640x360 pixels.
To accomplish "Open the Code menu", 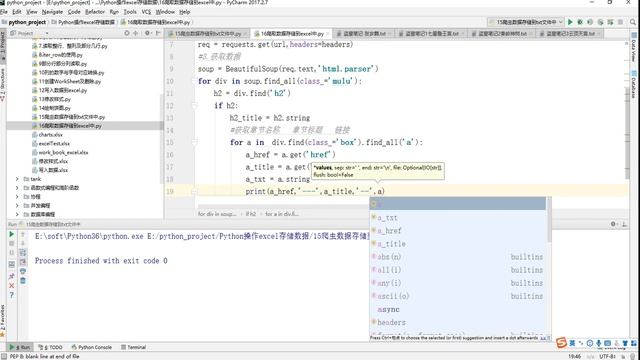I will click(x=74, y=12).
